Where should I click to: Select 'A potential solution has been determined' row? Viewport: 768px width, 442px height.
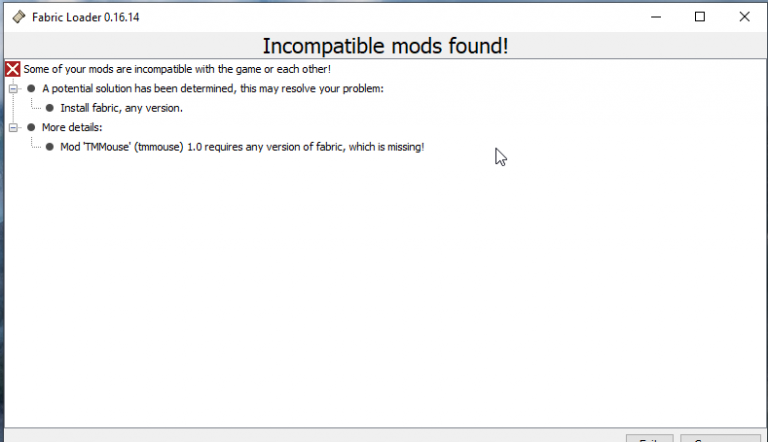pos(213,89)
